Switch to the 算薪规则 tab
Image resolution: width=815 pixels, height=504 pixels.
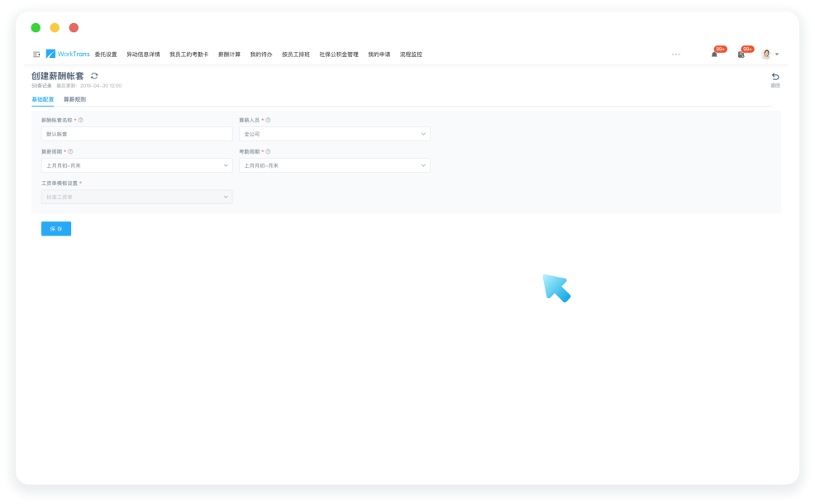click(x=74, y=99)
